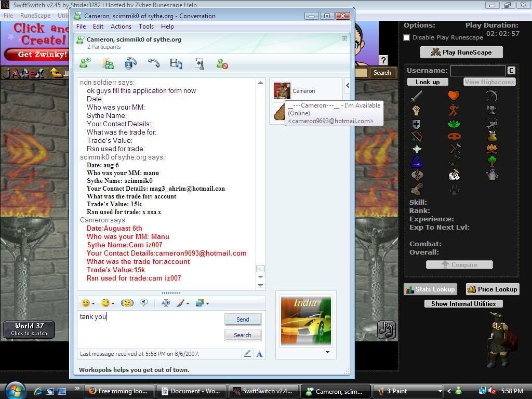Open the Help menu
This screenshot has width=532, height=399.
point(167,26)
